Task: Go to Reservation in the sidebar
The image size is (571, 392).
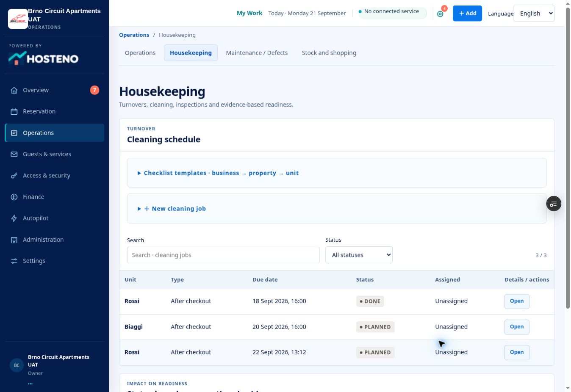Action: [x=54, y=111]
